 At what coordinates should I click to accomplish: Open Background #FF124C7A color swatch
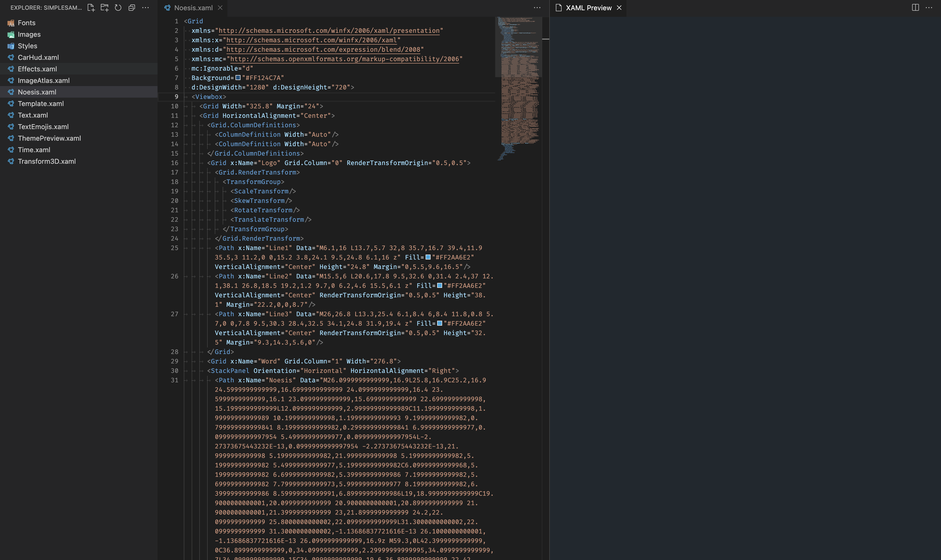click(238, 78)
